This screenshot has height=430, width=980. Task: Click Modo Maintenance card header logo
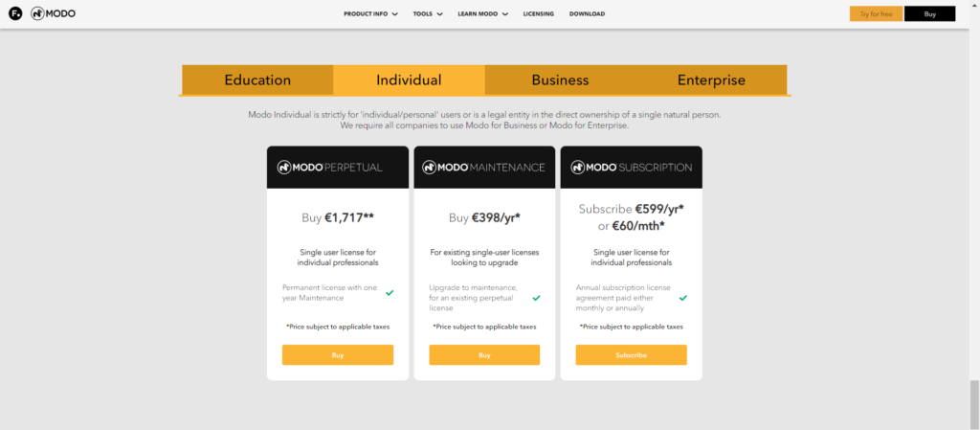(x=483, y=168)
